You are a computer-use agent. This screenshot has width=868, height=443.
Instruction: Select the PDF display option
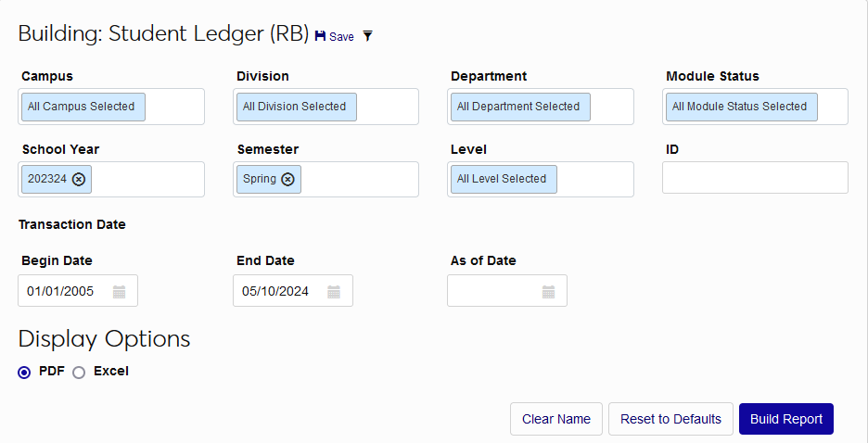pyautogui.click(x=24, y=372)
